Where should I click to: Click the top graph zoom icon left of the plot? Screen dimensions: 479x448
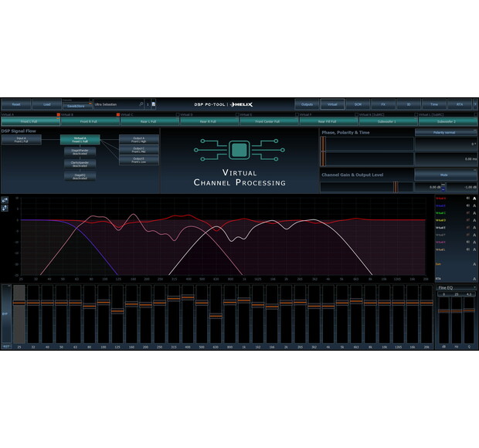5,200
